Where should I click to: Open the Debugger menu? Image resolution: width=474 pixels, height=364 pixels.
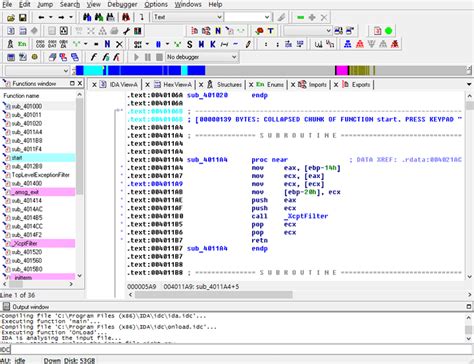122,4
